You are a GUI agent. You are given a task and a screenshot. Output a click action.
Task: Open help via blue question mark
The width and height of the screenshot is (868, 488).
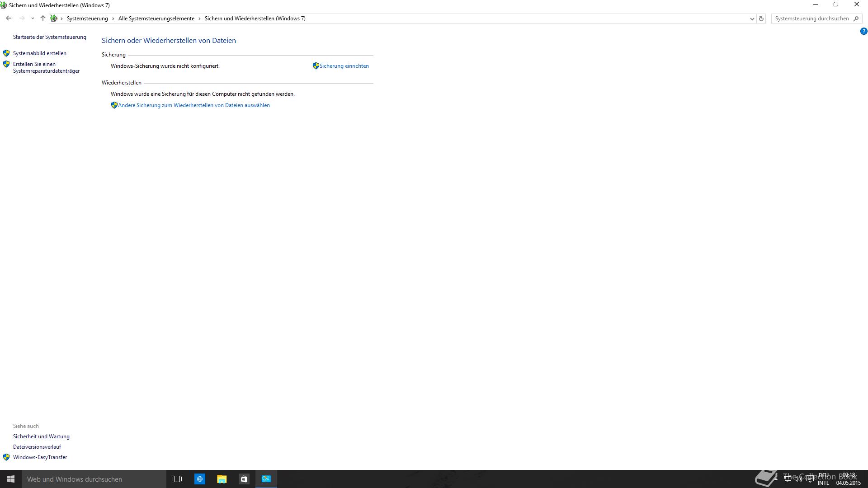pyautogui.click(x=863, y=31)
